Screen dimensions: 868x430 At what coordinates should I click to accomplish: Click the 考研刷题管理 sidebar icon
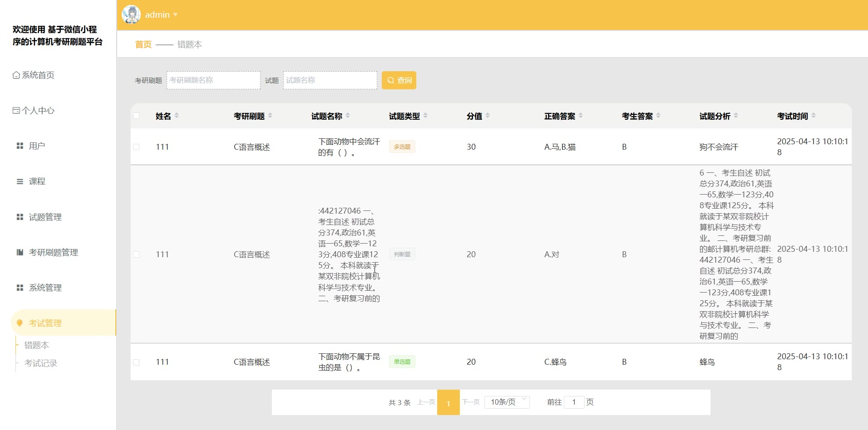pyautogui.click(x=20, y=252)
